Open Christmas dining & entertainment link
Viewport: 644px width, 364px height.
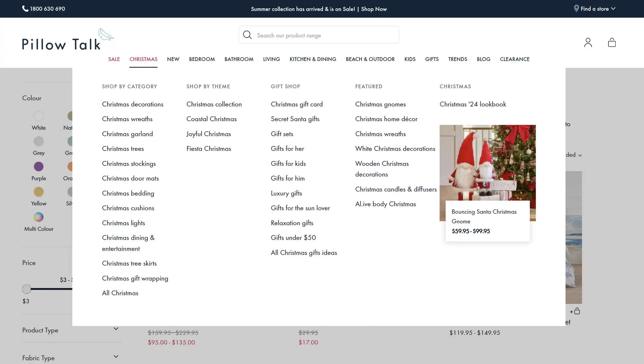click(128, 243)
